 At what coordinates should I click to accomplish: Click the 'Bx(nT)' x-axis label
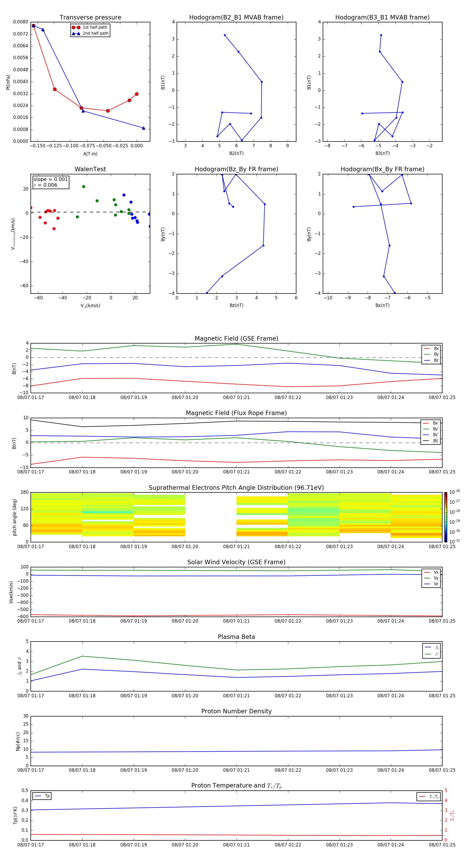point(382,305)
